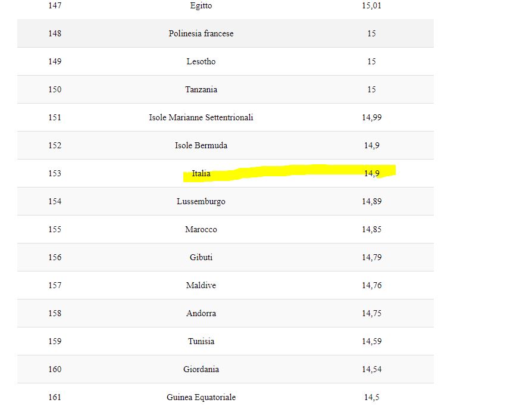Select the Gibuti table entry

201,258
